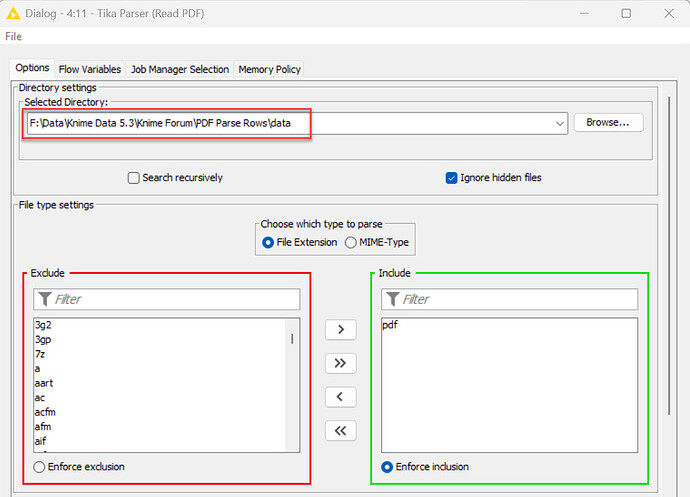Move selected extension back with single left arrow
Viewport: 690px width, 497px height.
pyautogui.click(x=341, y=397)
